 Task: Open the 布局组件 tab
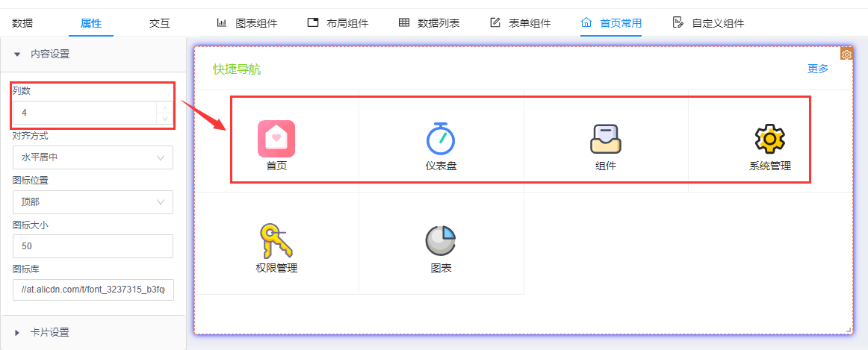coord(347,23)
